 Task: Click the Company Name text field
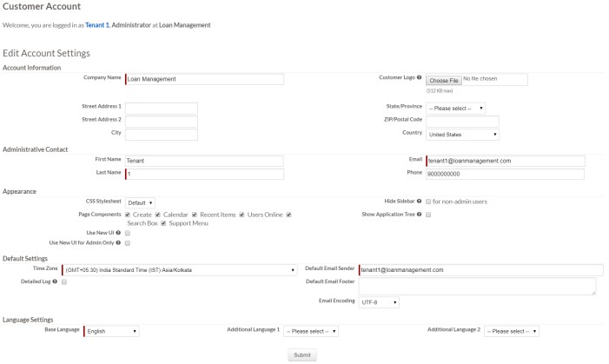(x=205, y=79)
